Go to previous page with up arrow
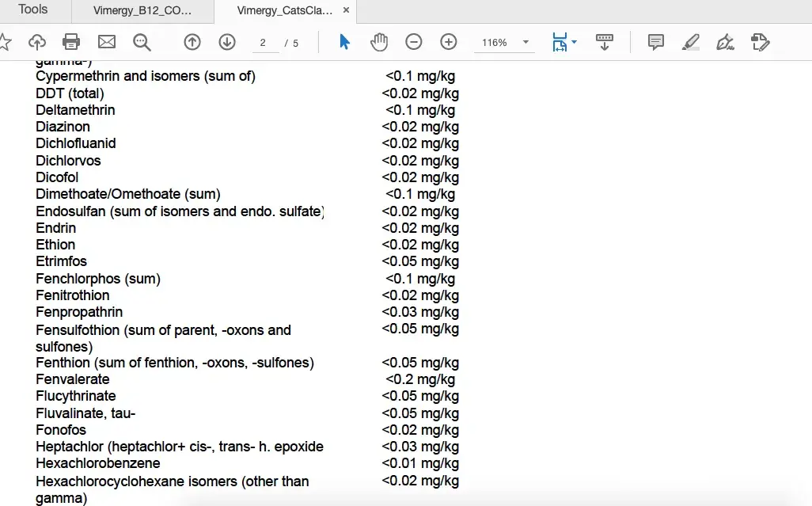812x506 pixels. tap(192, 42)
